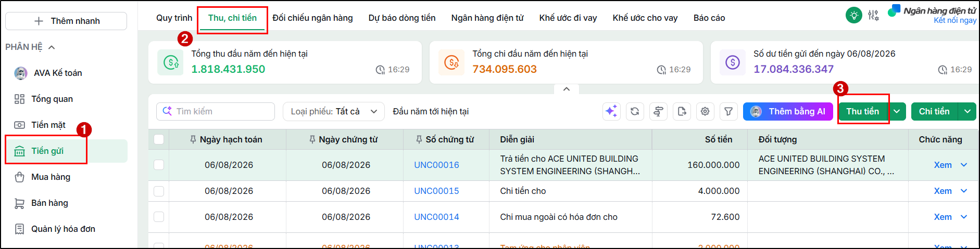
Task: Open the sliders configuration icon at top
Action: coord(874,15)
